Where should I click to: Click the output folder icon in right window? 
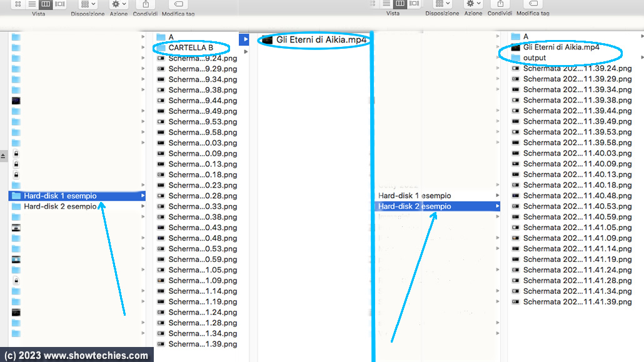coord(516,58)
